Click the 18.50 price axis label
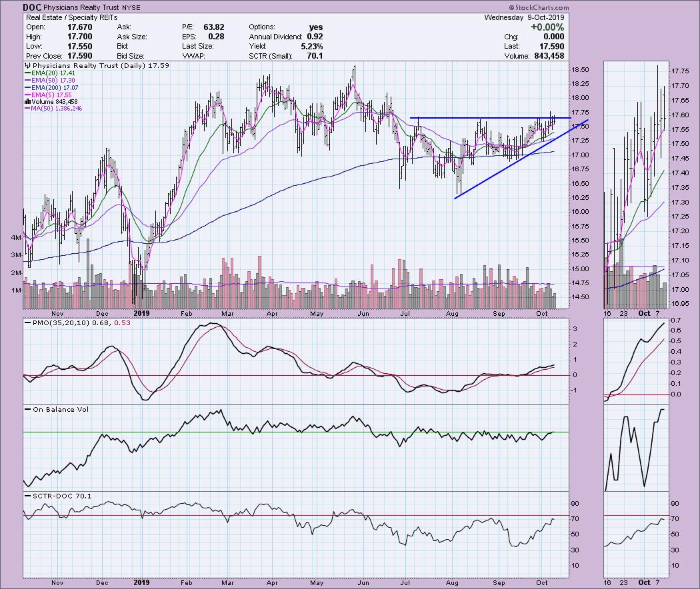The image size is (700, 589). pos(579,69)
